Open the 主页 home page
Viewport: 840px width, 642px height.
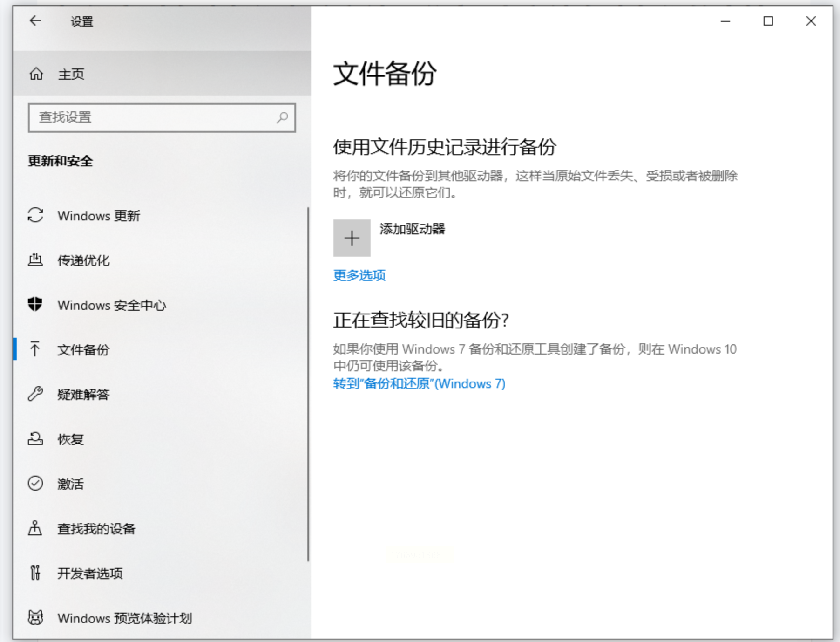162,74
